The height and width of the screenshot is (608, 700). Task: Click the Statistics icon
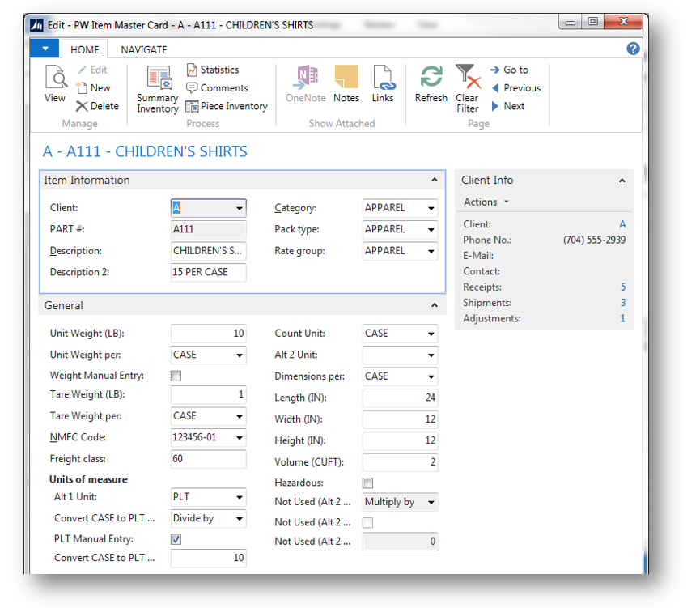[x=213, y=70]
